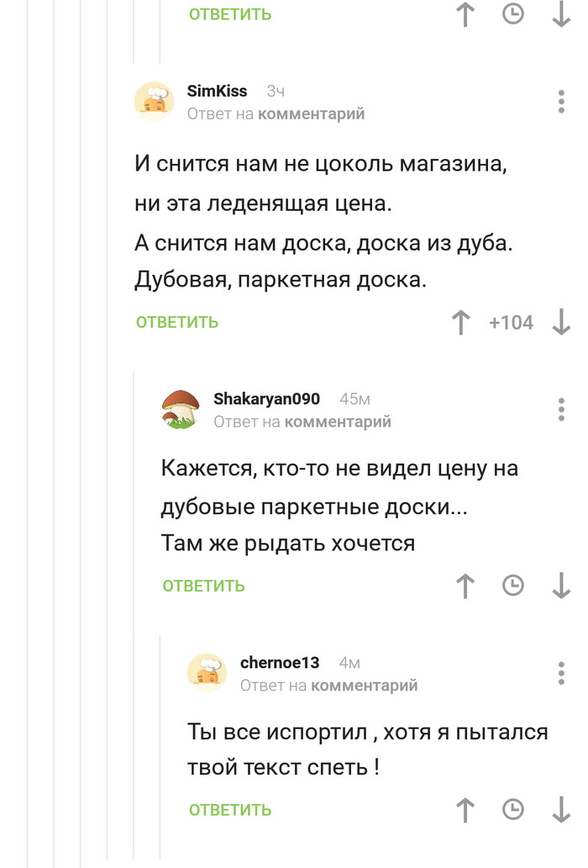
Task: Click clock icon on chernoe13's comment
Action: pyautogui.click(x=512, y=810)
